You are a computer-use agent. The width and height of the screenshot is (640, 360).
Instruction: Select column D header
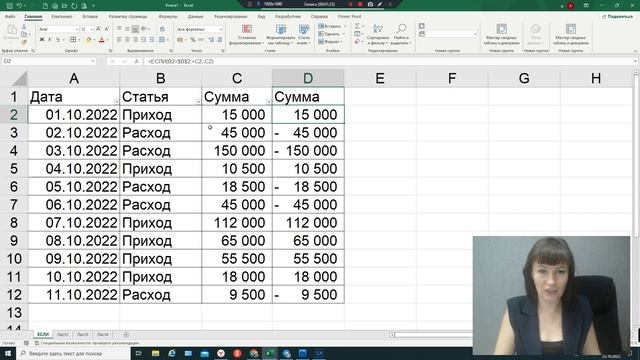click(x=308, y=78)
